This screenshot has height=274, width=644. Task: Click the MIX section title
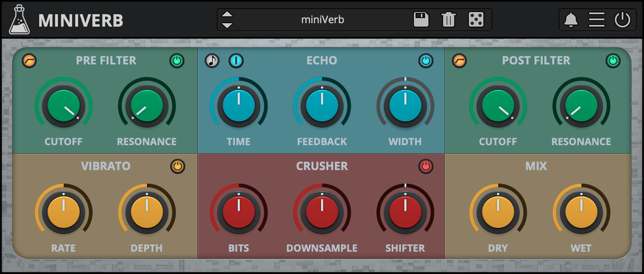coord(536,166)
